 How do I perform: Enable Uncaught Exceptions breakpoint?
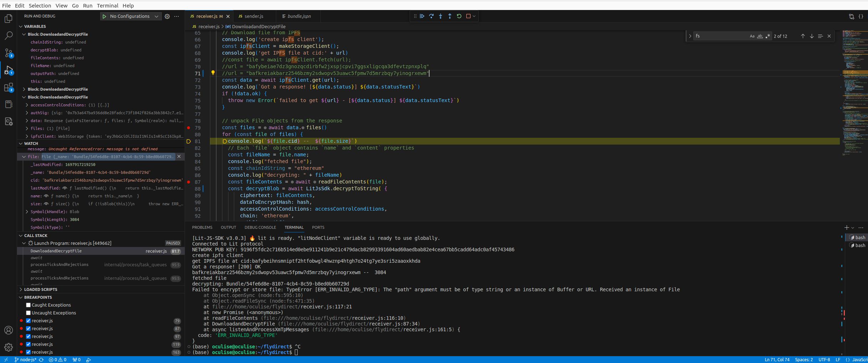tap(28, 313)
